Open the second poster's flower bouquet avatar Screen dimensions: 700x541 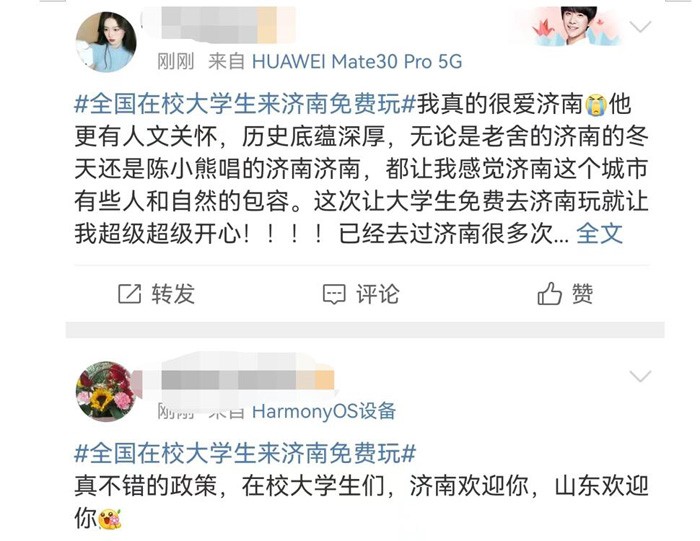click(x=106, y=391)
